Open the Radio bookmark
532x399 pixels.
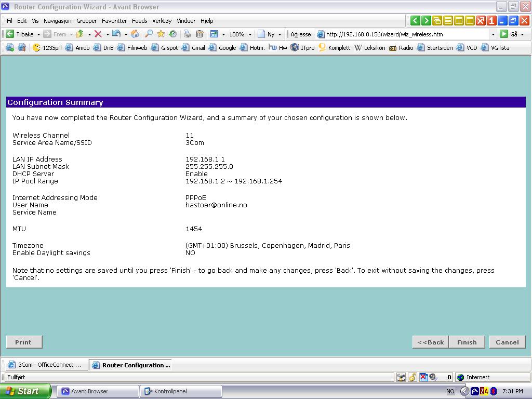coord(402,47)
